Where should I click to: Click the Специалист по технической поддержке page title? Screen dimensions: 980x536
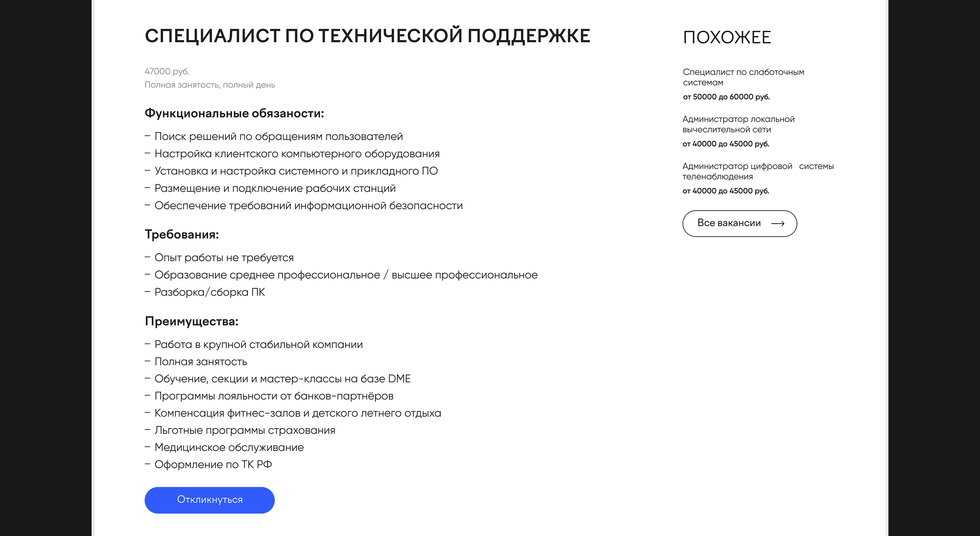point(367,36)
